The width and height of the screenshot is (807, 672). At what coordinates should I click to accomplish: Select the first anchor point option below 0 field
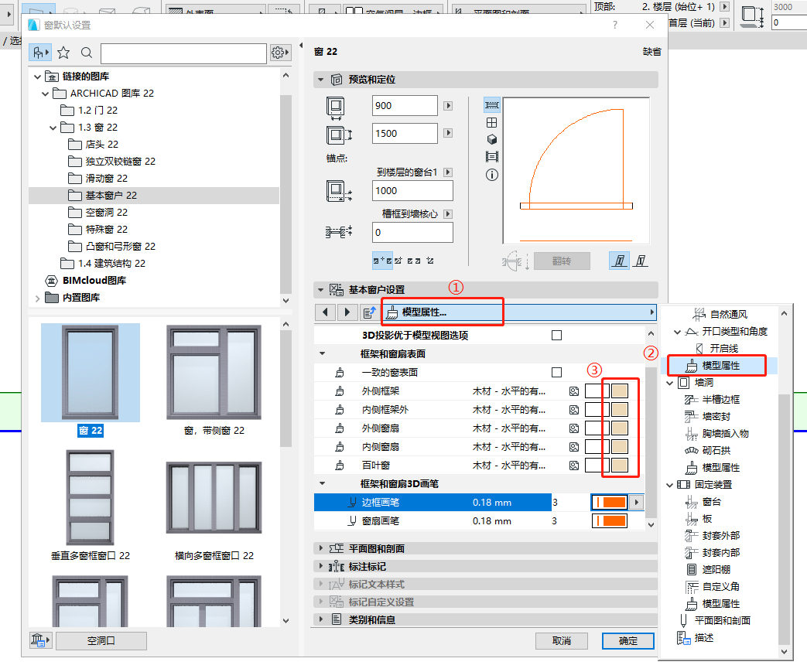381,261
